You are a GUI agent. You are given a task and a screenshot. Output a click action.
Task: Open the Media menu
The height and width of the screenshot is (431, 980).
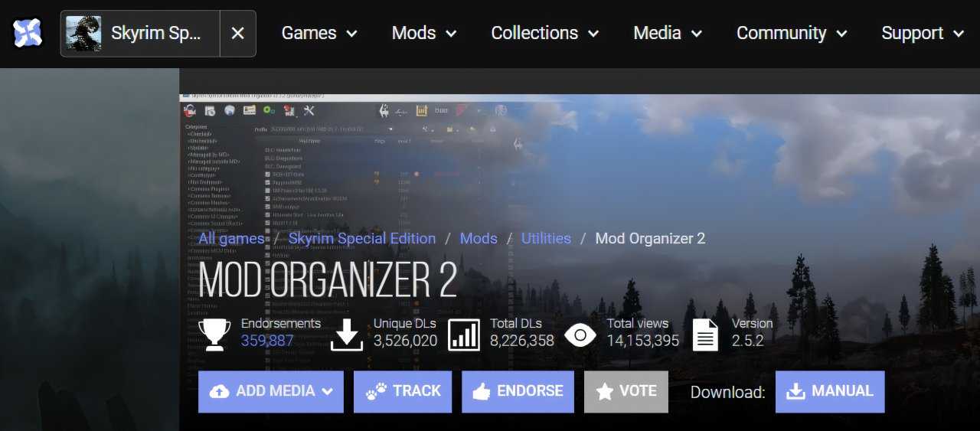(668, 33)
